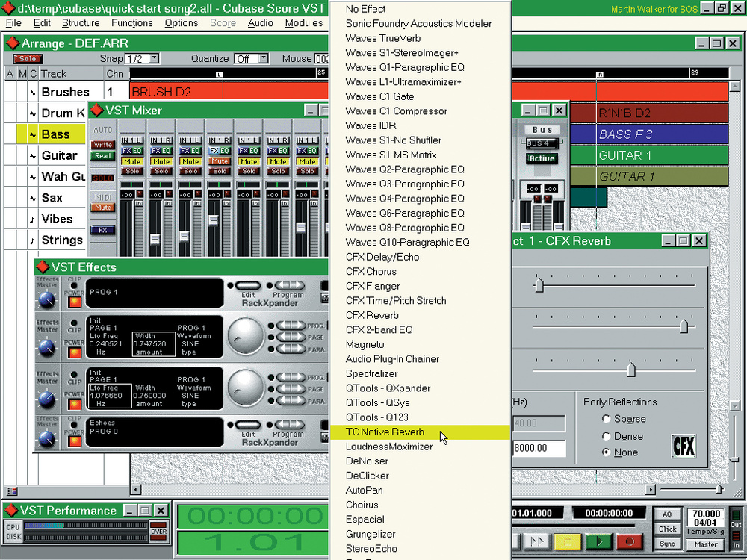The image size is (747, 560).
Task: Open the Structure menu
Action: click(81, 23)
